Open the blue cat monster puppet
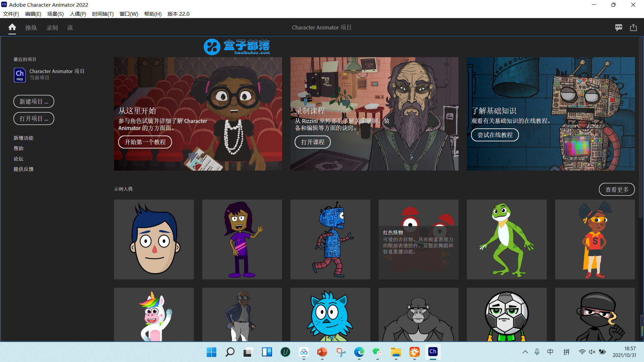 330,314
